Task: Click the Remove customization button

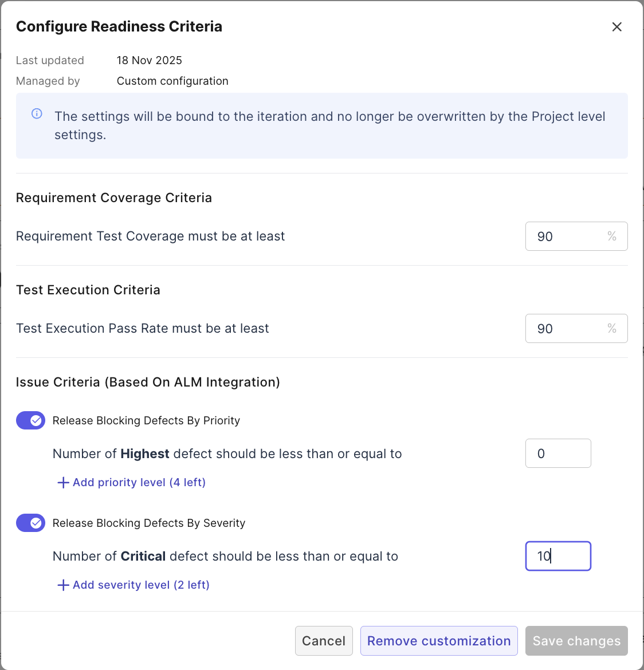Action: [438, 640]
